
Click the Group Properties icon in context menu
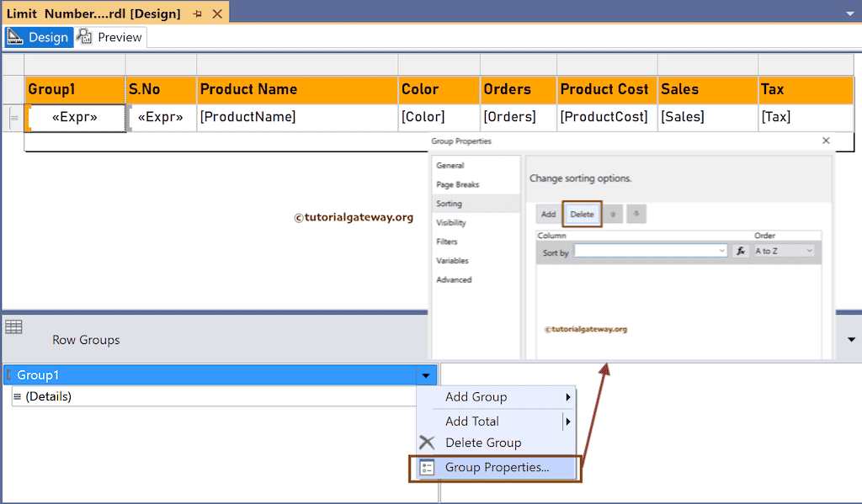click(428, 467)
